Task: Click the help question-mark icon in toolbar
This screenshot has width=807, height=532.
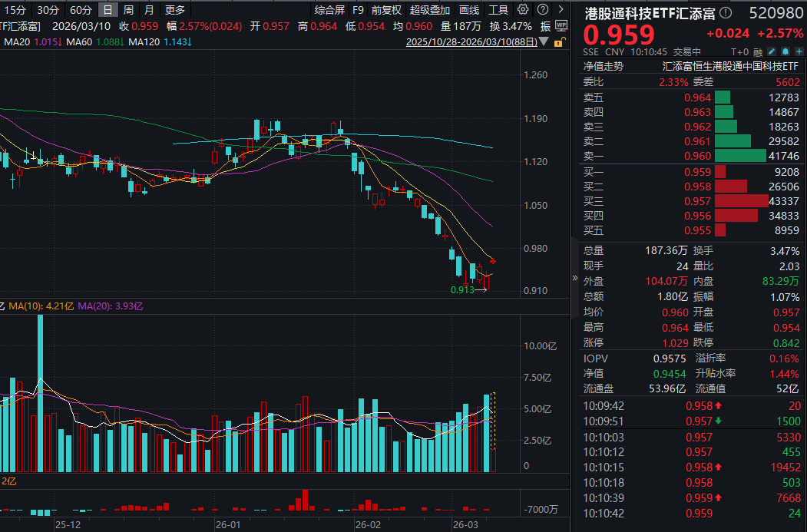Action: click(543, 10)
